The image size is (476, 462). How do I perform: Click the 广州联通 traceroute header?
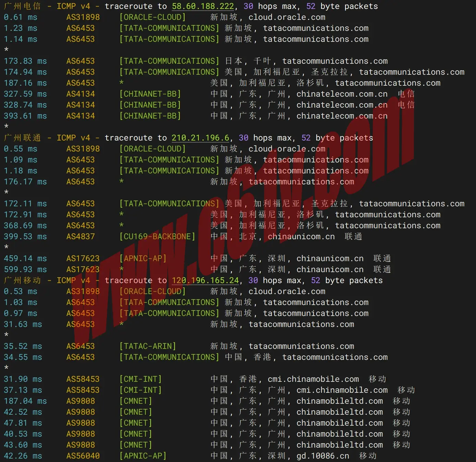pos(188,138)
